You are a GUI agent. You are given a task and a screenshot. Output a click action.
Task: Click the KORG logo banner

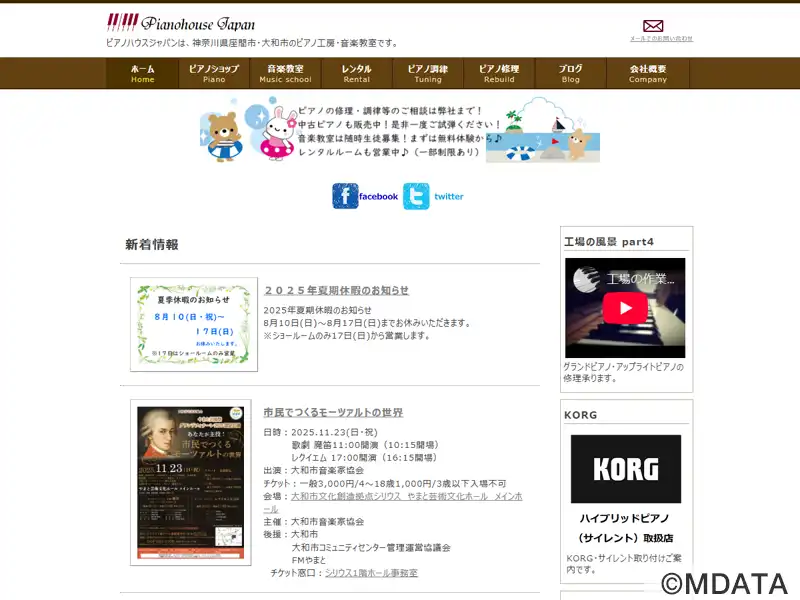pyautogui.click(x=626, y=469)
